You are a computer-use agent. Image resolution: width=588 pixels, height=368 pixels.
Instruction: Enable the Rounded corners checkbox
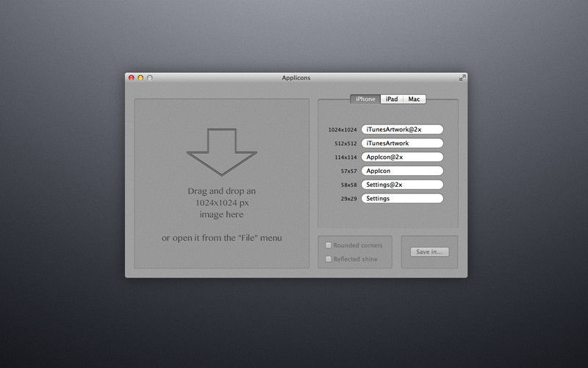329,245
